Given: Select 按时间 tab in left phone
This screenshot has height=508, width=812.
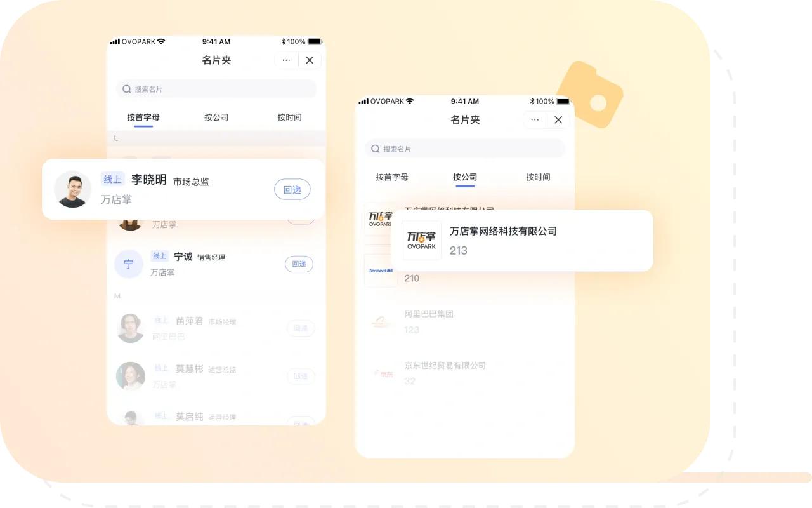Looking at the screenshot, I should pyautogui.click(x=289, y=117).
